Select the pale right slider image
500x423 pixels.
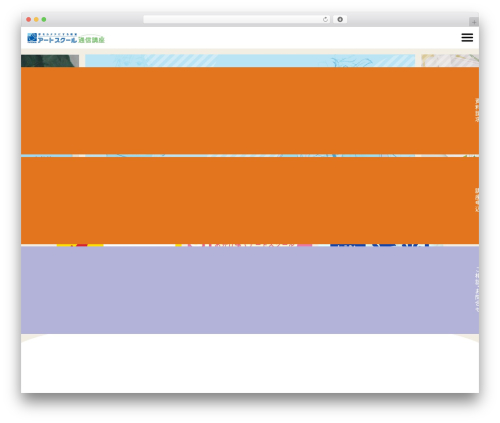450,61
